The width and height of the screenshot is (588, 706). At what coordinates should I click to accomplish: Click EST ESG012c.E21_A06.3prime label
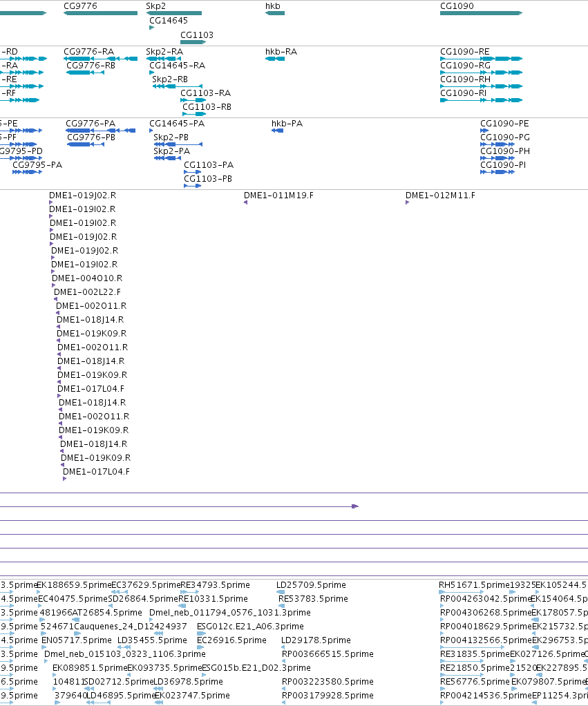[x=250, y=627]
